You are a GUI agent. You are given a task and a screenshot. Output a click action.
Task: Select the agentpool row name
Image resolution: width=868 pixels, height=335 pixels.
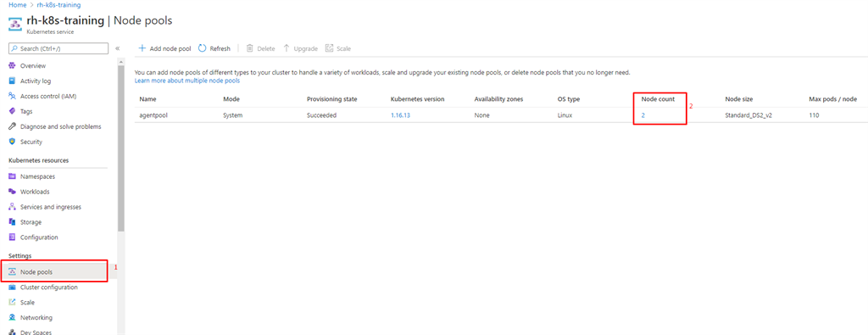pos(153,115)
